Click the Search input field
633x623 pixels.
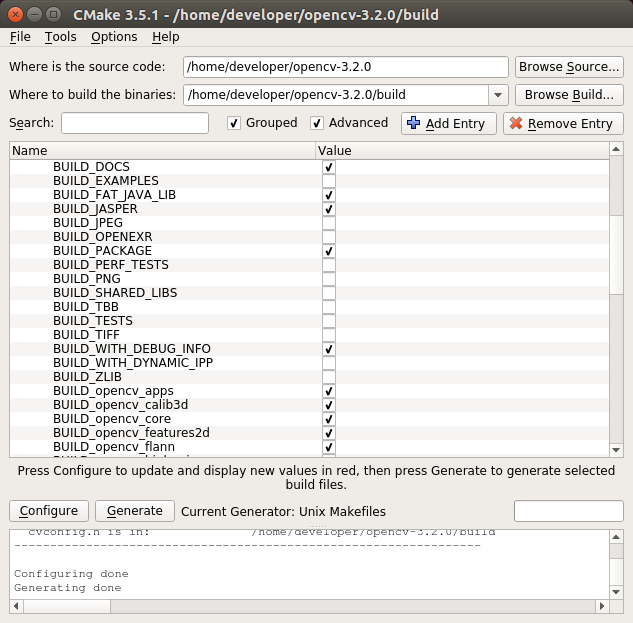(x=135, y=123)
